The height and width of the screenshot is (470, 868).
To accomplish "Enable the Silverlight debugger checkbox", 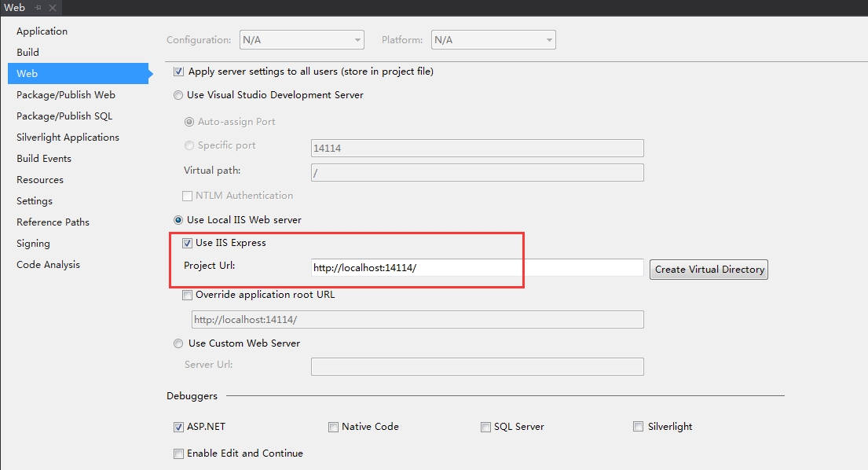I will [639, 427].
